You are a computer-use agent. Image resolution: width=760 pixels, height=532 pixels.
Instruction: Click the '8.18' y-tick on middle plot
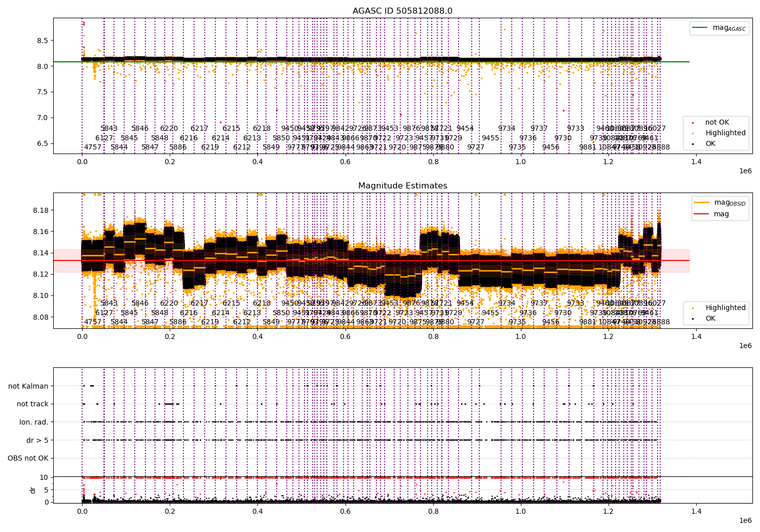41,210
